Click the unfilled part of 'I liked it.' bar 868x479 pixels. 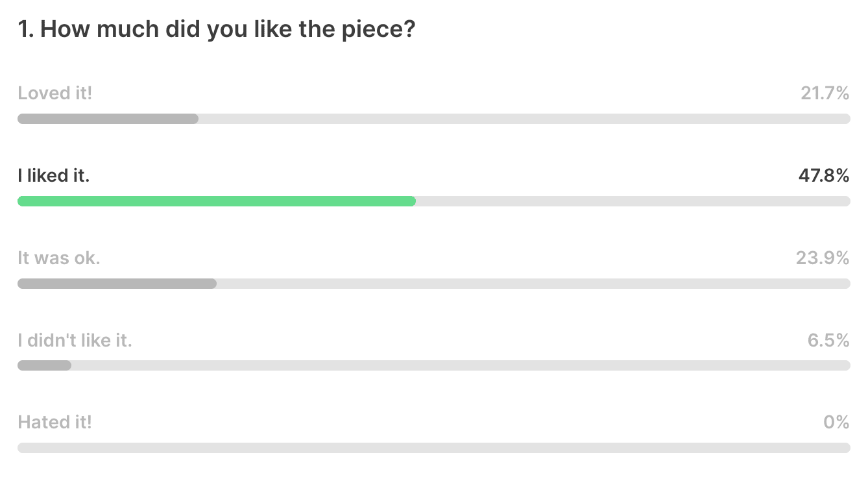pos(633,201)
